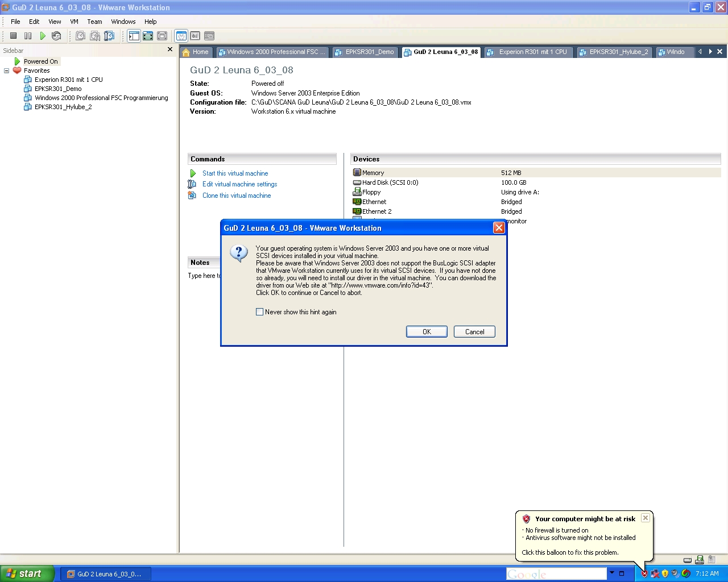Screen dimensions: 728x582
Task: Open the File menu
Action: click(x=15, y=22)
